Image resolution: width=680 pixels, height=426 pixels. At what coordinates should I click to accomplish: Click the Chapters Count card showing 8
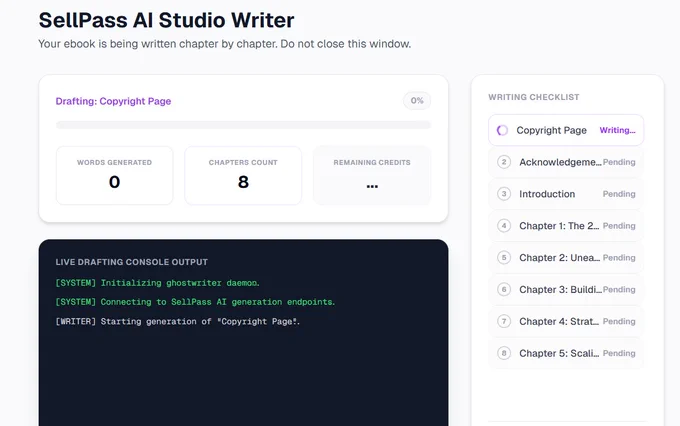[x=243, y=175]
